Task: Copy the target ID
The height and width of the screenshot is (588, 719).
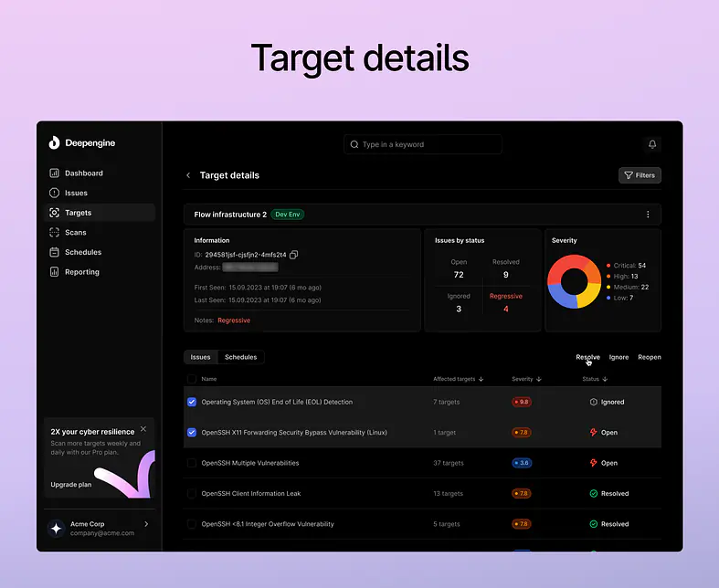Action: 294,255
